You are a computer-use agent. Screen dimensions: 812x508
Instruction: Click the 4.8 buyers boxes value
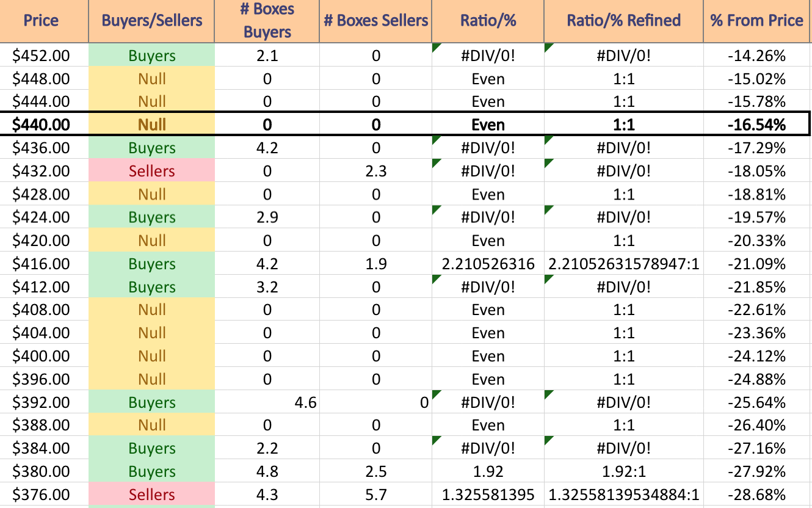pyautogui.click(x=267, y=471)
